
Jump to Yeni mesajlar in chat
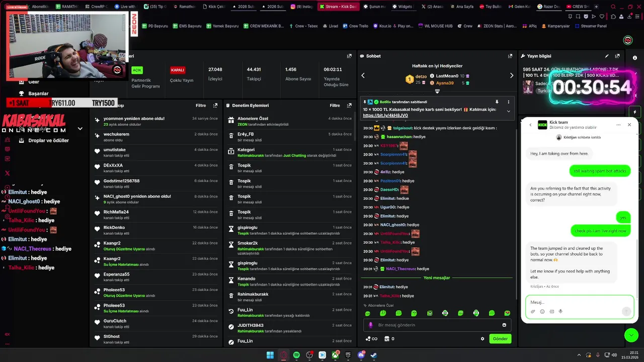(437, 278)
